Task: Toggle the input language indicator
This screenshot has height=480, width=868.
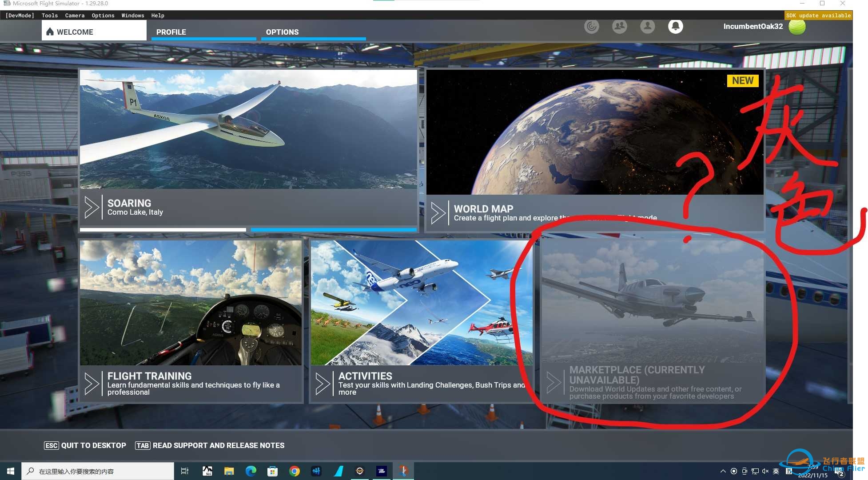Action: click(776, 471)
